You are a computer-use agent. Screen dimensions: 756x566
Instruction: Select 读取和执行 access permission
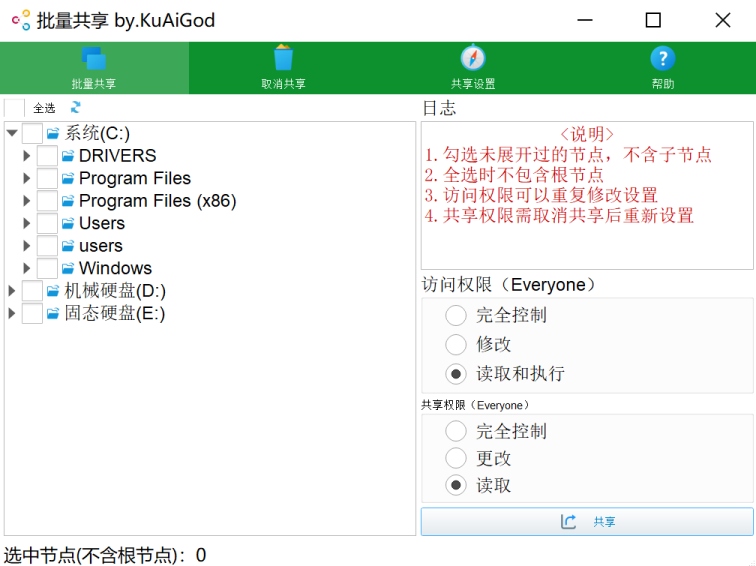coord(505,374)
